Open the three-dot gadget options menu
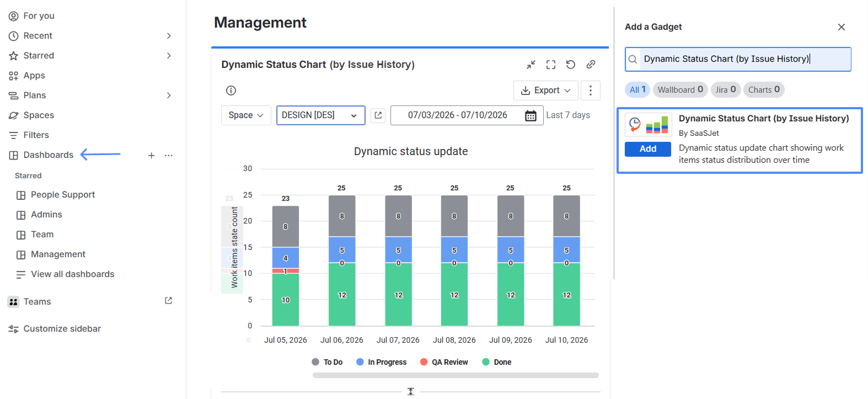868x399 pixels. pyautogui.click(x=591, y=91)
